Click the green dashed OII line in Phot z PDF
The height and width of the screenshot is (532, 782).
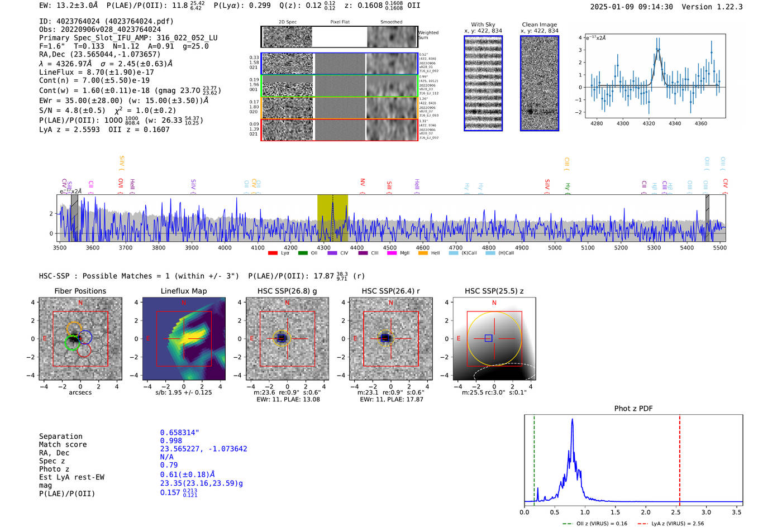pyautogui.click(x=534, y=458)
